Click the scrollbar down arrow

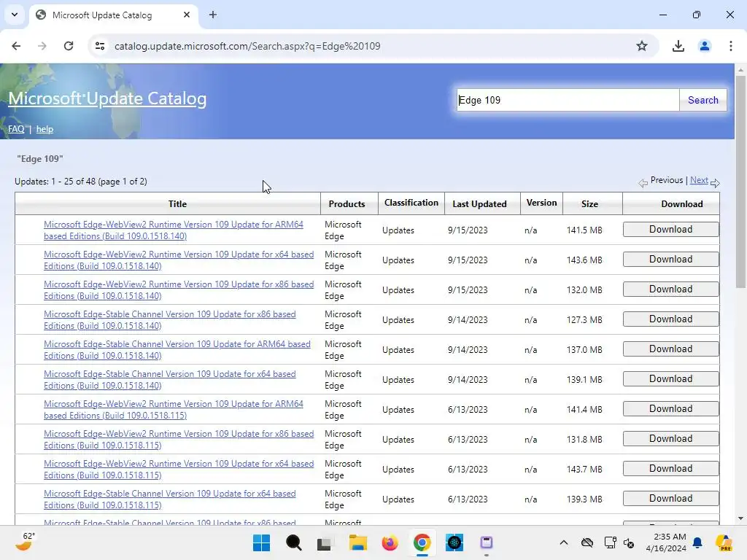[x=740, y=518]
